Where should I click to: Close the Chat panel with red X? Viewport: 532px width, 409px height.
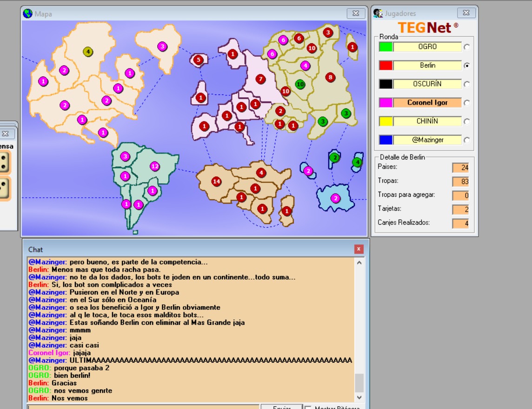point(359,249)
